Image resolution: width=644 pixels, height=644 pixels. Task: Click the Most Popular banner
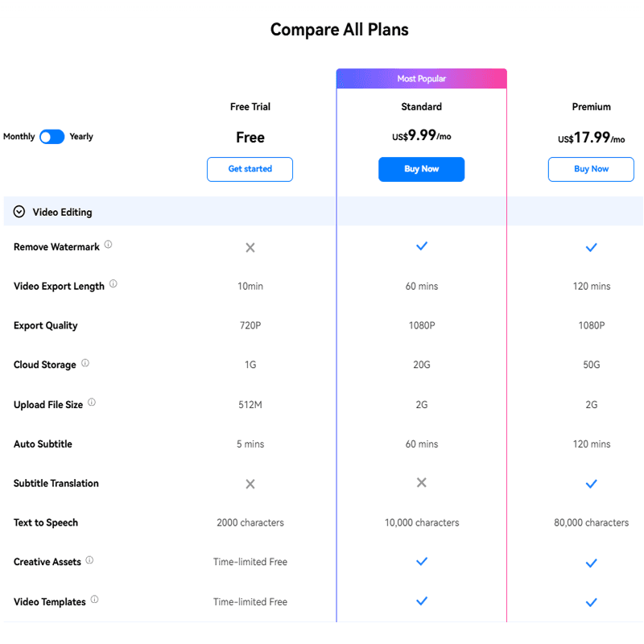(x=421, y=79)
